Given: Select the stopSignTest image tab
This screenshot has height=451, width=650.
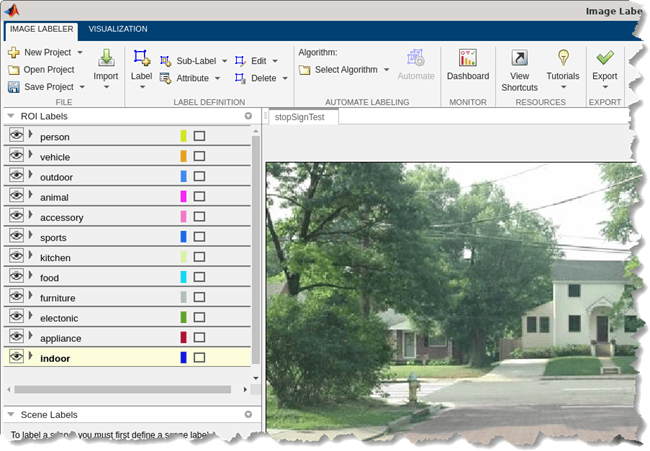Looking at the screenshot, I should click(x=300, y=117).
